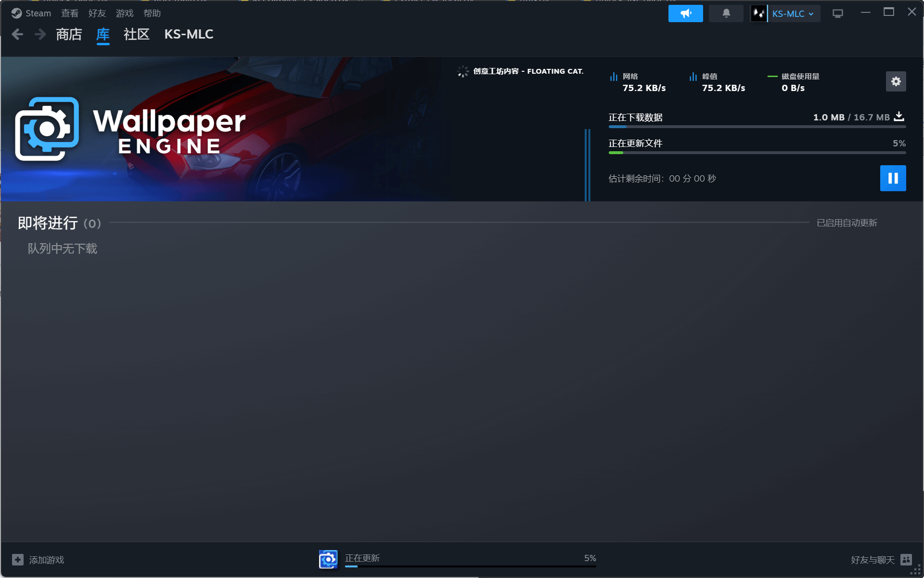
Task: Click 已启用自动更新 link
Action: click(x=847, y=223)
